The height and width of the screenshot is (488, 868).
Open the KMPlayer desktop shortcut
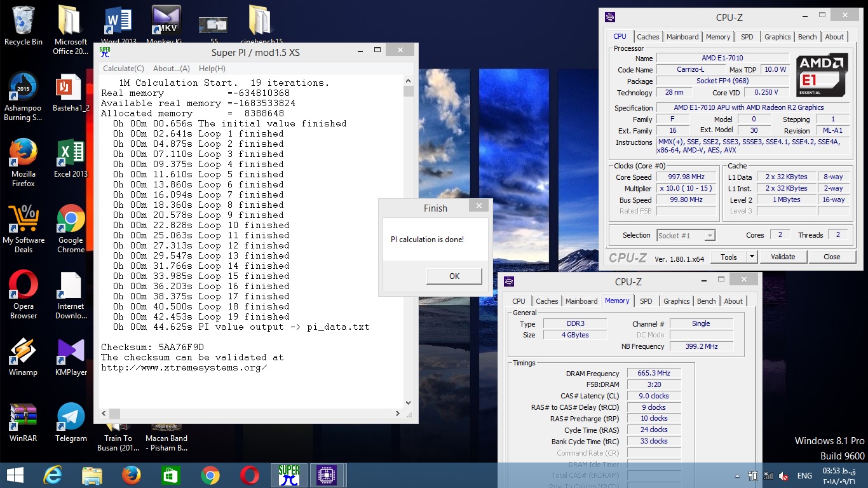tap(71, 356)
